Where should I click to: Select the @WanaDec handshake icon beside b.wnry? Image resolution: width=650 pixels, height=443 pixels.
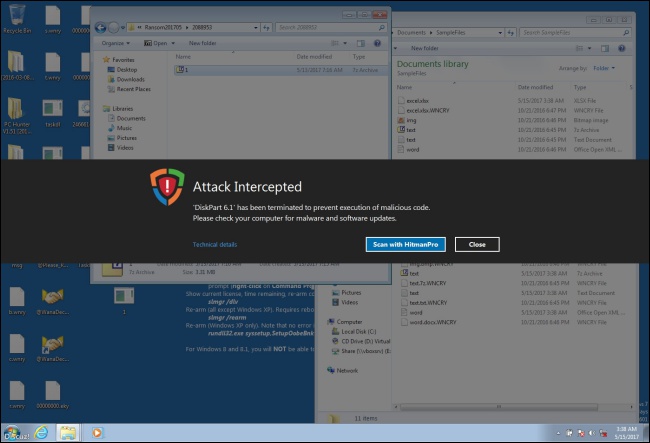(x=53, y=300)
